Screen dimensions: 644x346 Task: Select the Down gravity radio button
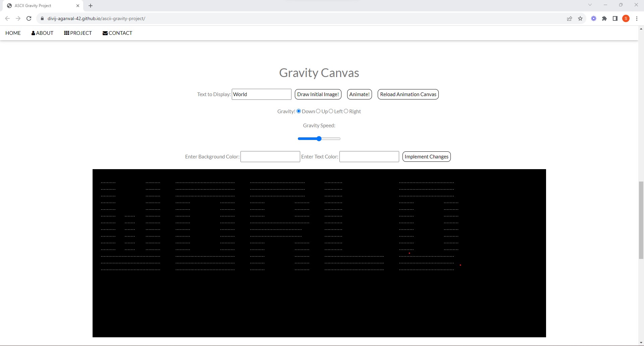pos(299,111)
